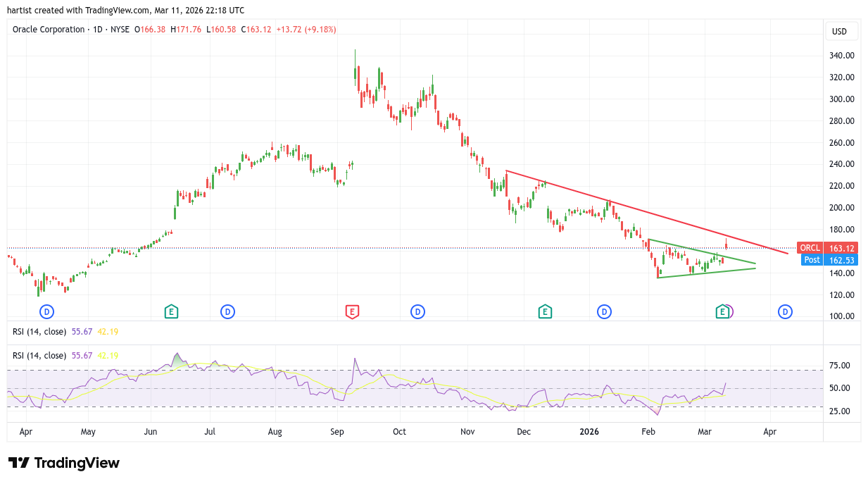
Task: Click the rightmost dividend marker near April
Action: point(785,311)
